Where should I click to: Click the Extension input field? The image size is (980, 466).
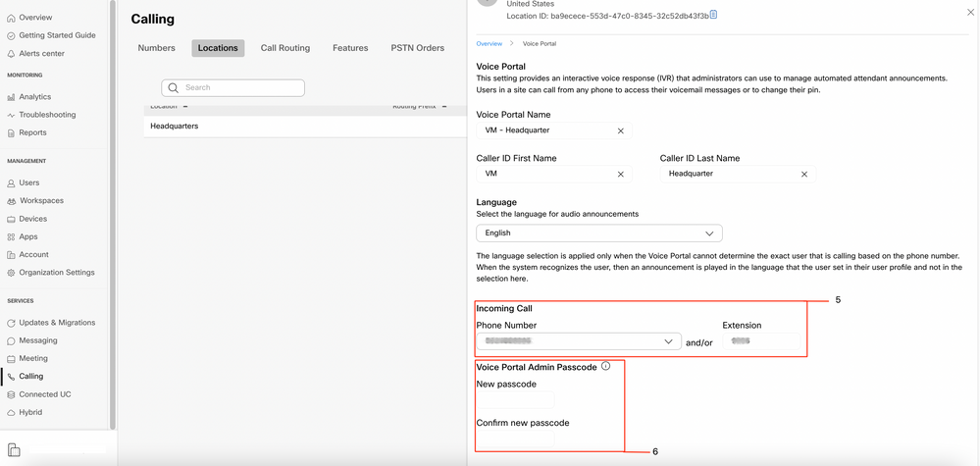[x=759, y=341]
